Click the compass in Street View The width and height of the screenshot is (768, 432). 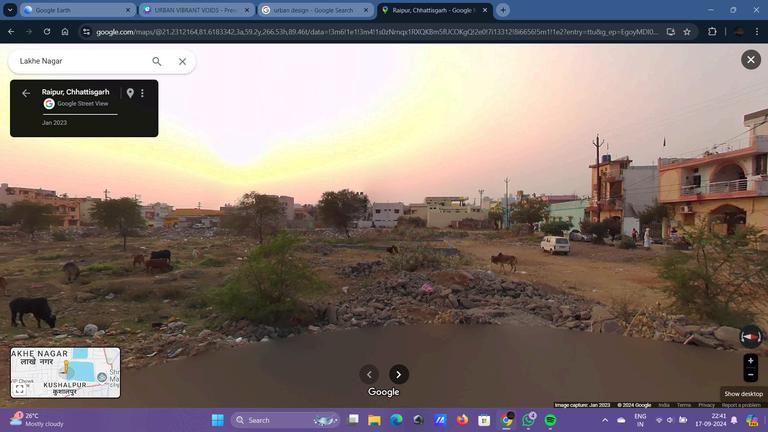click(750, 336)
